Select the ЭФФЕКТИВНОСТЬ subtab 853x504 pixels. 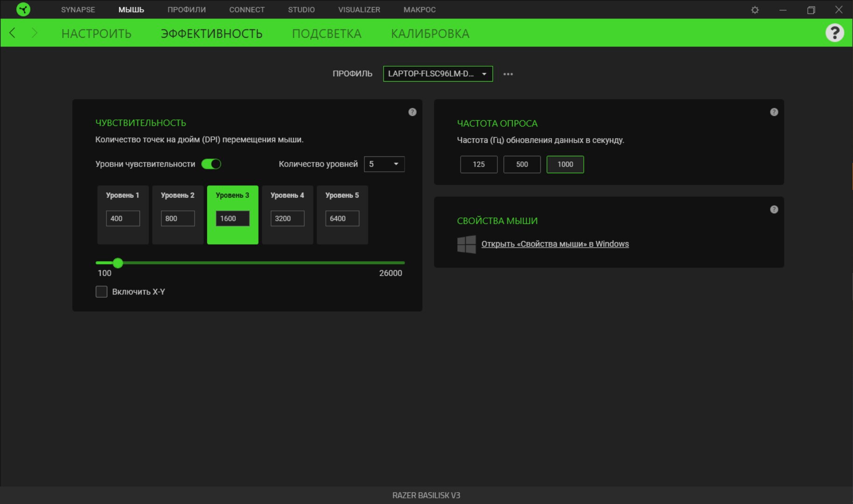[212, 34]
